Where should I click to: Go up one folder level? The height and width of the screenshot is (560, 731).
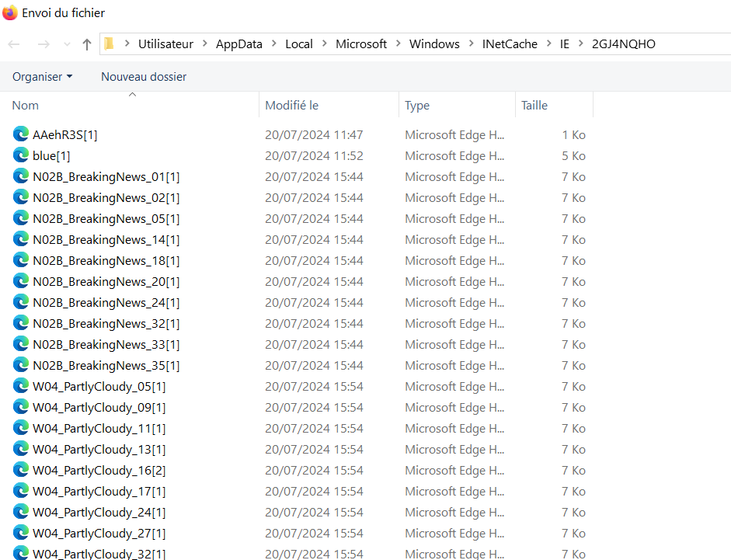[87, 44]
